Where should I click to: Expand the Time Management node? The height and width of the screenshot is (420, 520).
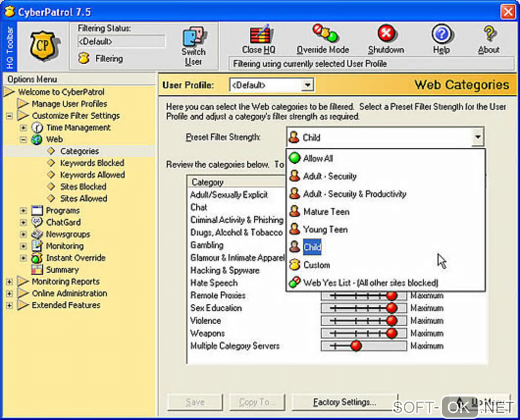coord(23,127)
